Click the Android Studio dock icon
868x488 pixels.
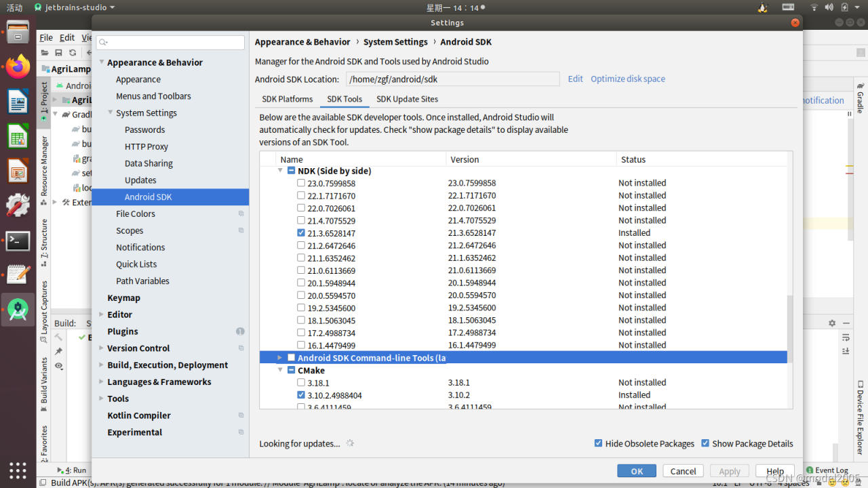point(18,310)
